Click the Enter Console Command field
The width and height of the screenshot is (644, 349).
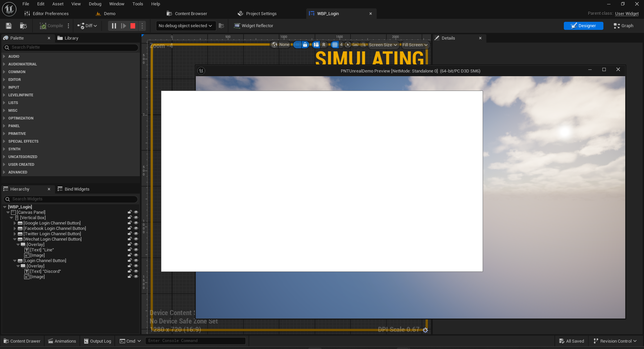(196, 341)
